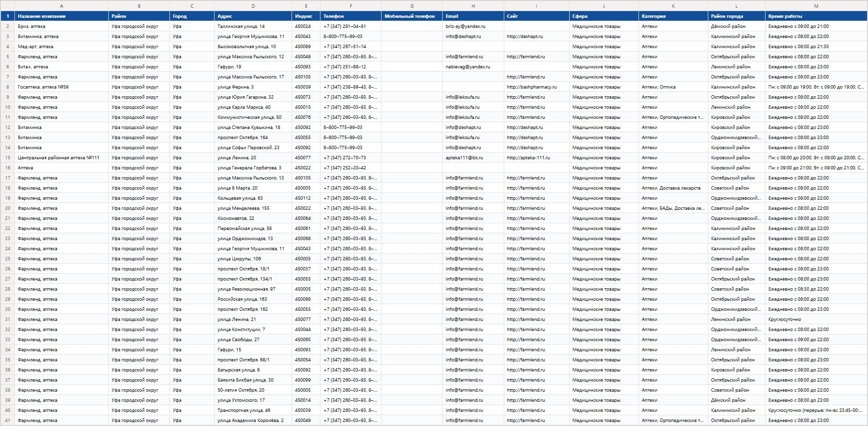
Task: Select column letter M at the top
Action: pyautogui.click(x=816, y=6)
